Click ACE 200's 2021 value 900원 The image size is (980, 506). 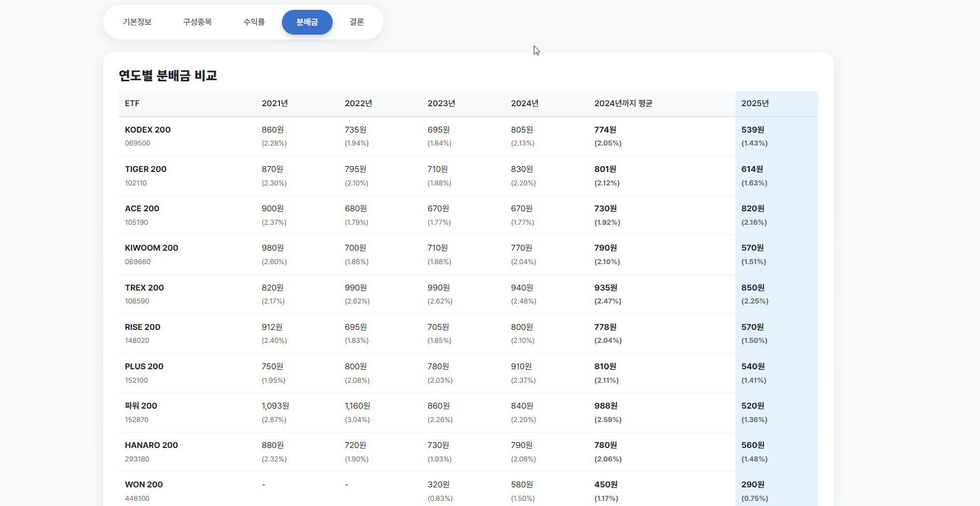point(273,209)
